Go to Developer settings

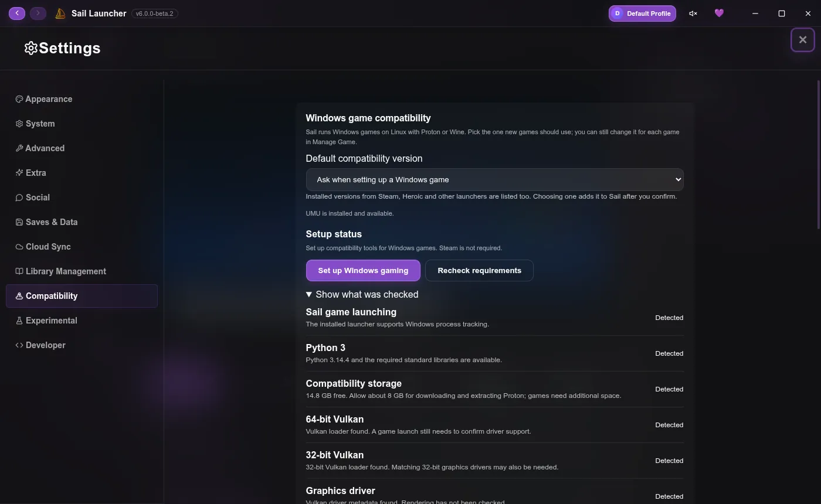[82, 345]
